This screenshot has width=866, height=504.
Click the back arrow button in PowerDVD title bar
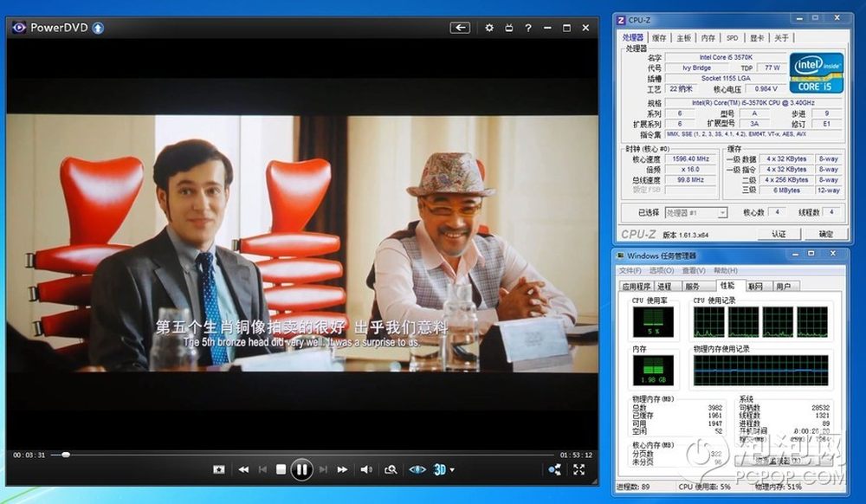460,28
